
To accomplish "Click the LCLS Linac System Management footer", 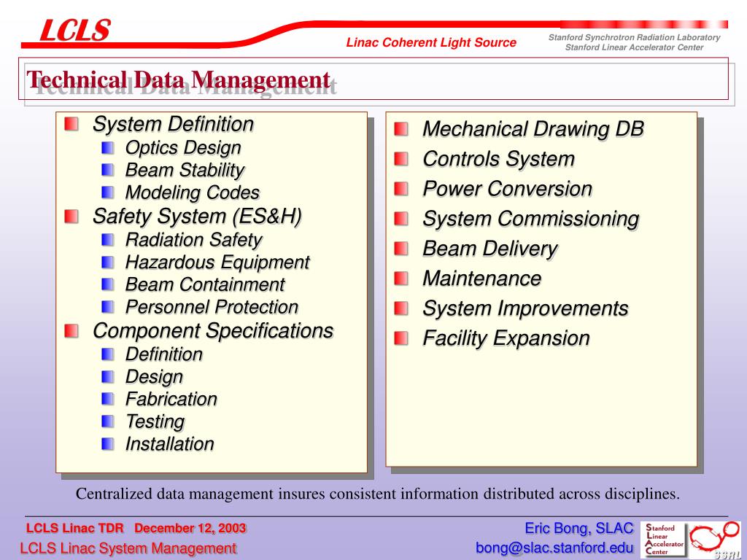I will 128,548.
